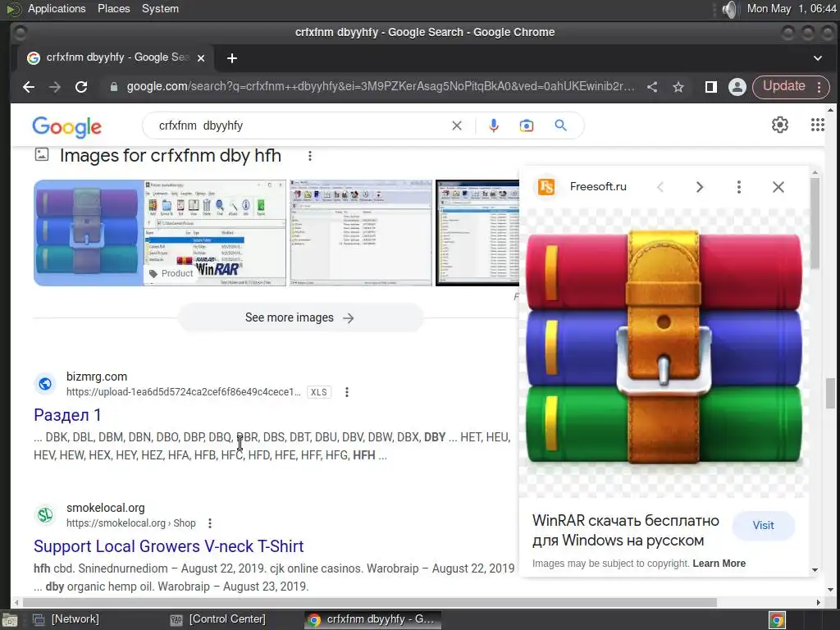Click smokelocal.org favicon
Viewport: 840px width, 630px height.
click(46, 515)
